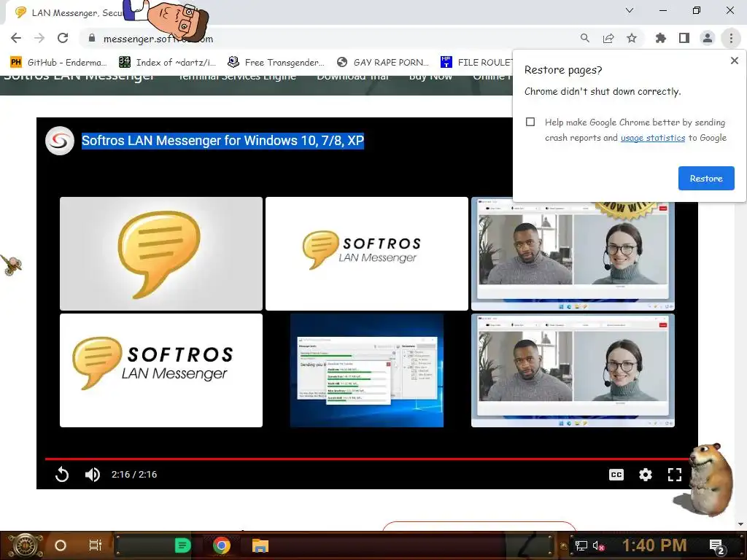Click the Cortana circle taskbar icon

(x=60, y=545)
